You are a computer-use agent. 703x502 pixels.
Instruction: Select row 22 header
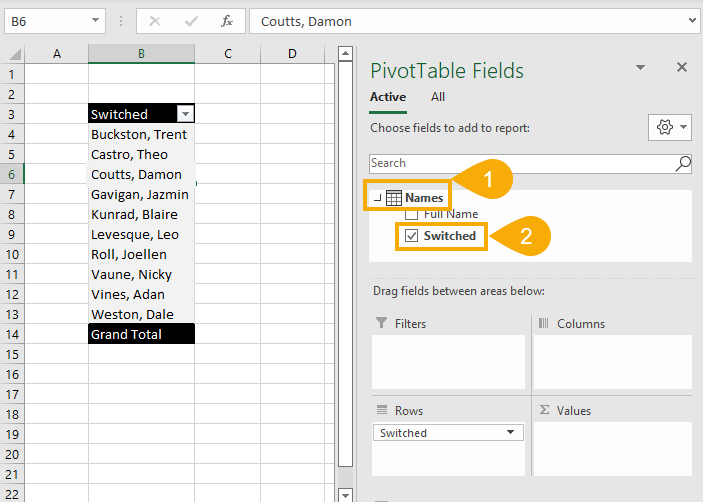point(12,494)
